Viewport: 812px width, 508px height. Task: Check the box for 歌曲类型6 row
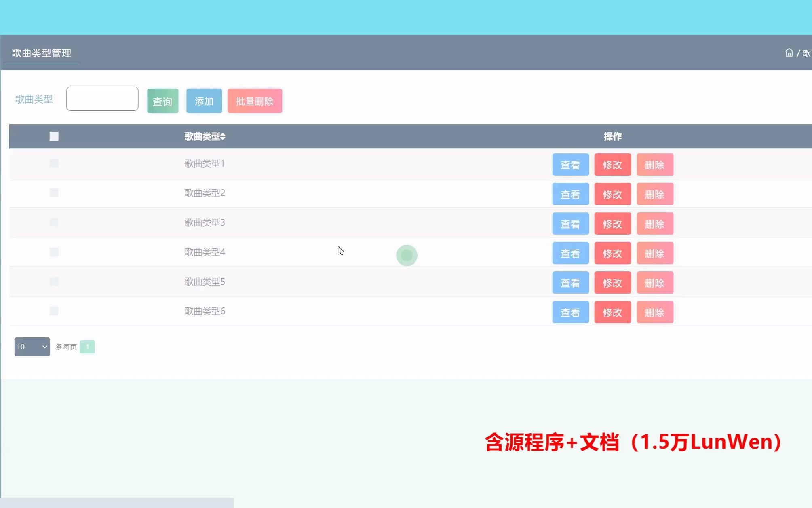point(54,311)
